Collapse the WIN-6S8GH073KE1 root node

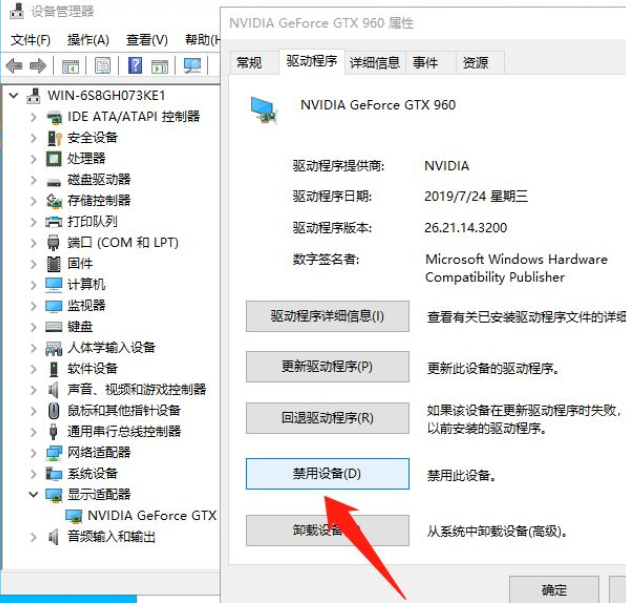point(14,95)
